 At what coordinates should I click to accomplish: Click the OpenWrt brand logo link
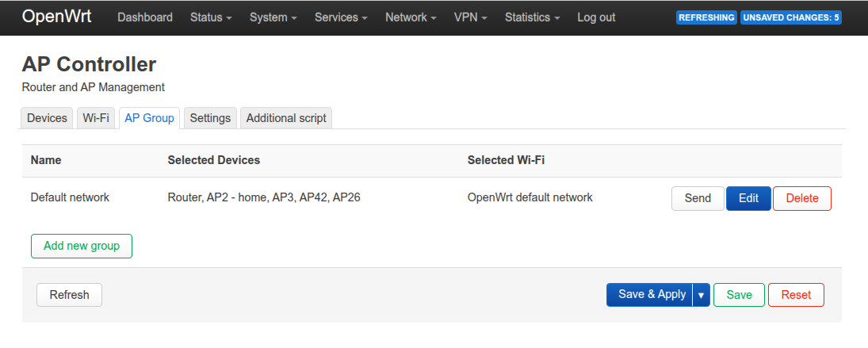click(x=56, y=17)
